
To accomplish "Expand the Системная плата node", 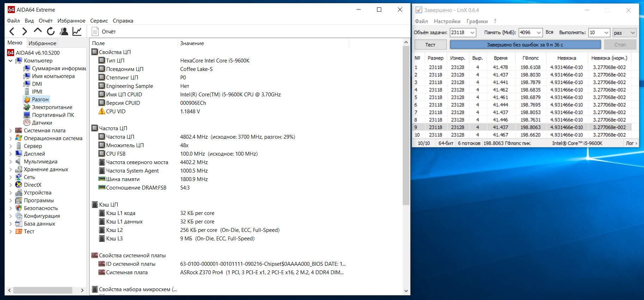I will [11, 131].
